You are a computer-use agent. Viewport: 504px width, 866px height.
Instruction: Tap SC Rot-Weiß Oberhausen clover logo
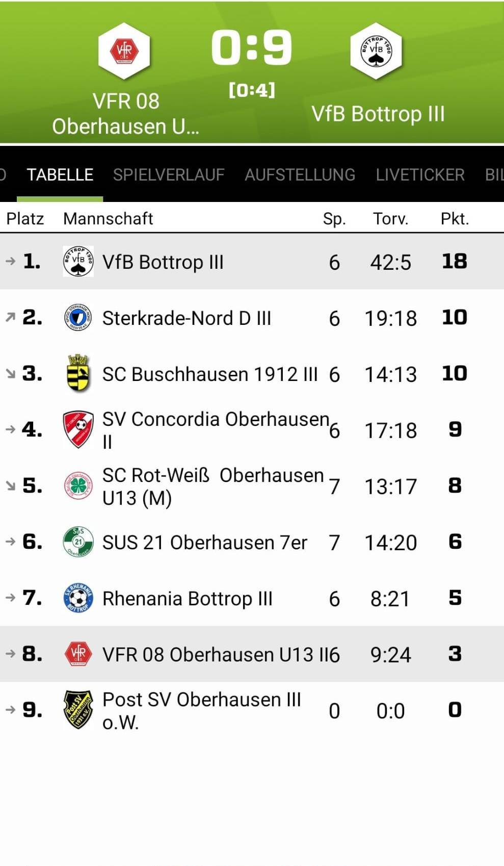(78, 486)
